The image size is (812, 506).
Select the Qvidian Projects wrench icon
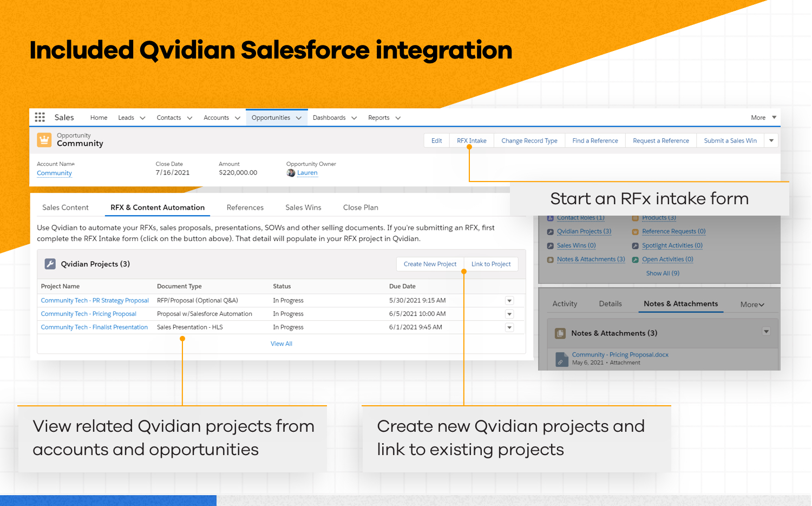(50, 264)
